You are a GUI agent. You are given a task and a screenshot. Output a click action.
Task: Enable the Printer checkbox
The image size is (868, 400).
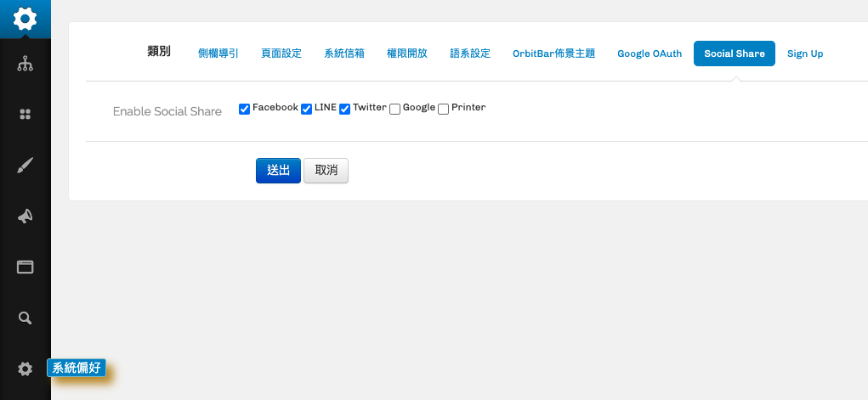[444, 109]
